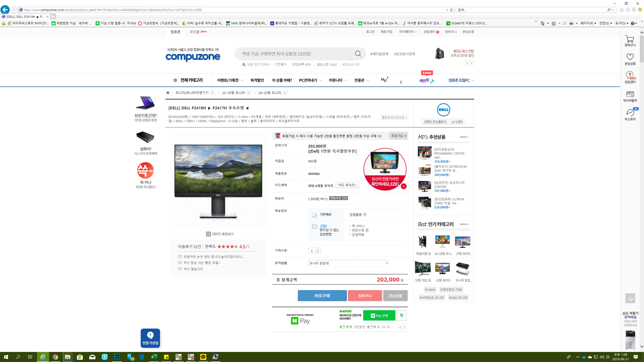
Task: Click the 당일발송 help question mark
Action: pos(365,214)
